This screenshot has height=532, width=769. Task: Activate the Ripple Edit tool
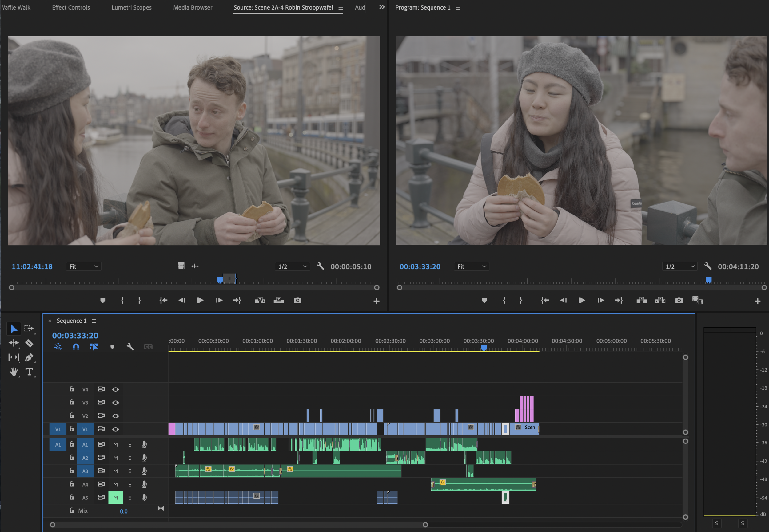pos(14,343)
